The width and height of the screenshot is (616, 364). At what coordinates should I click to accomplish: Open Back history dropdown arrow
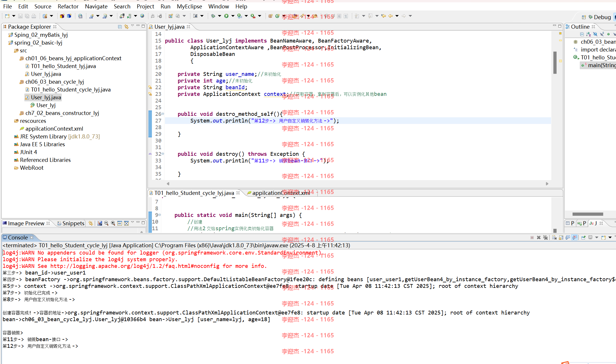click(x=397, y=16)
